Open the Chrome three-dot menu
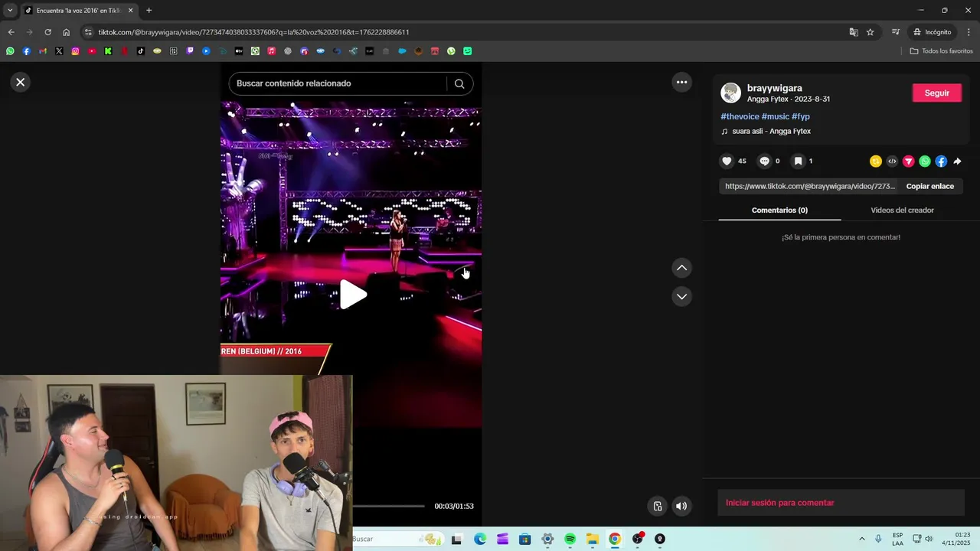Viewport: 980px width, 551px height. tap(969, 32)
